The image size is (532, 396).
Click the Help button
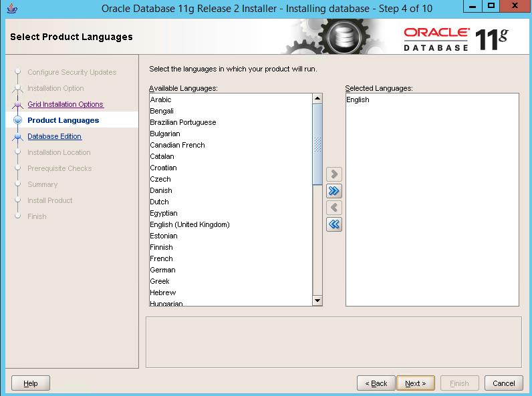click(x=31, y=383)
